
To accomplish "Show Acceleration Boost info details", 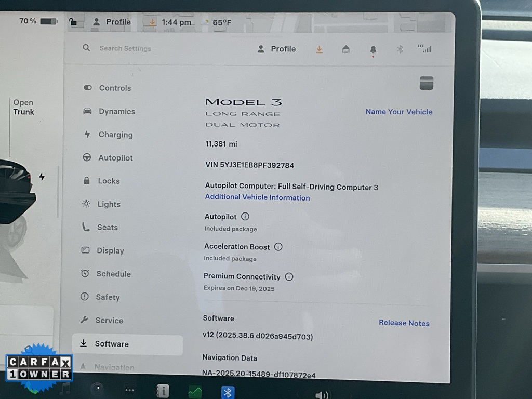I will coord(278,247).
